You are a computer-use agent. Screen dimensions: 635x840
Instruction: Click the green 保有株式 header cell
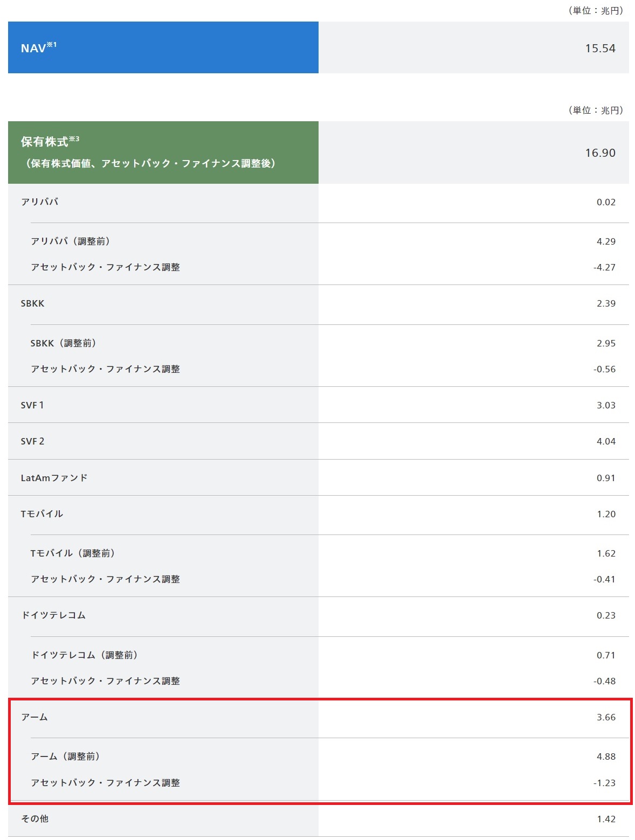click(x=163, y=152)
